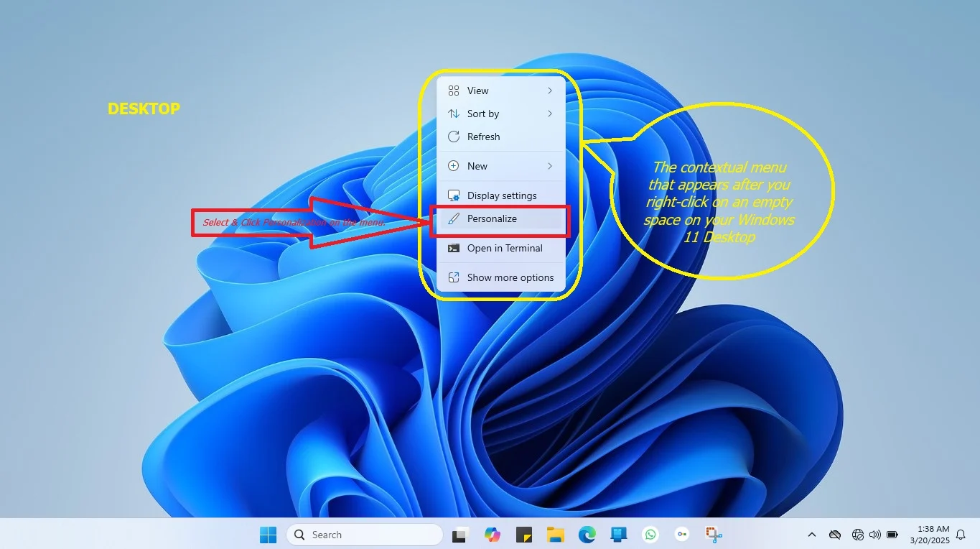Click the chevron arrow beside View
This screenshot has height=549, width=980.
pyautogui.click(x=550, y=91)
